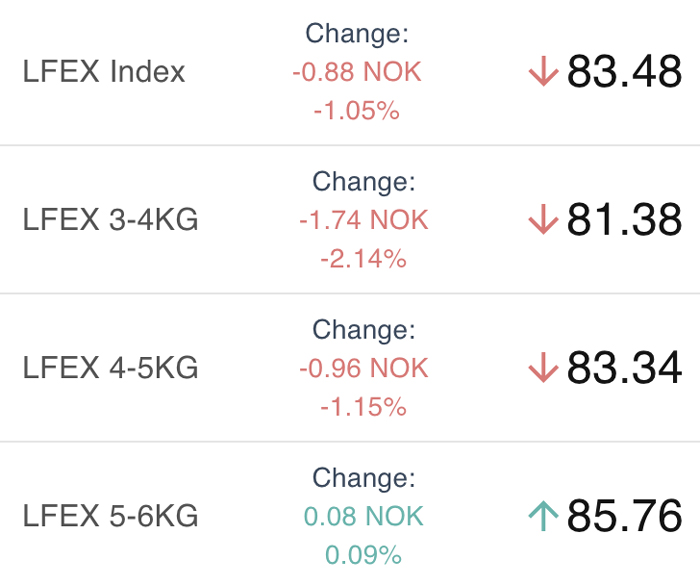This screenshot has width=700, height=585.
Task: Click the red down arrow beside 81.38
Action: [543, 219]
